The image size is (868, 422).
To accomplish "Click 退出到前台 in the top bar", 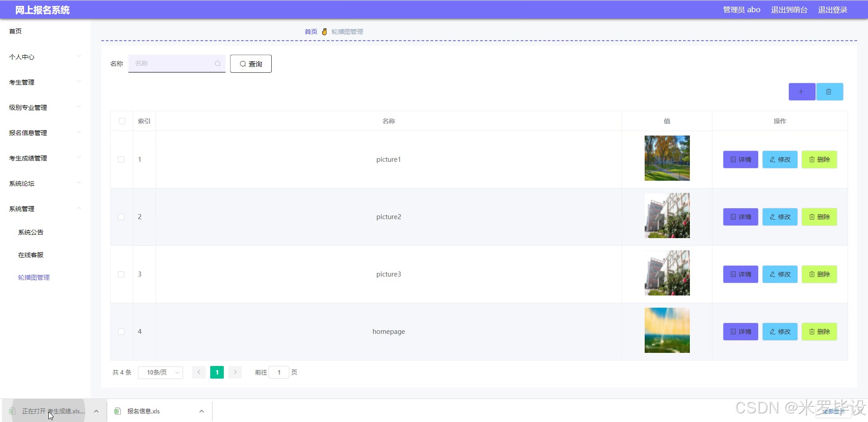I will 789,9.
